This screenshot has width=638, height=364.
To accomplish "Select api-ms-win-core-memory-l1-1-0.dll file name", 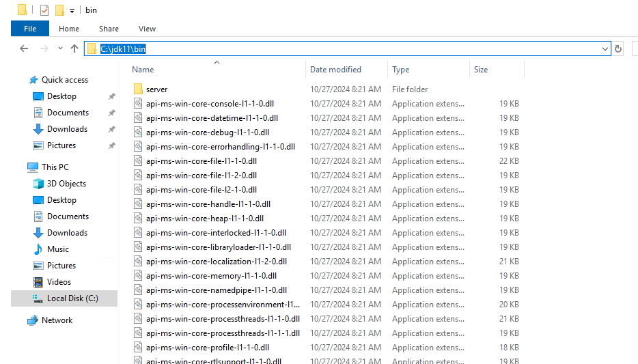I will coord(211,276).
